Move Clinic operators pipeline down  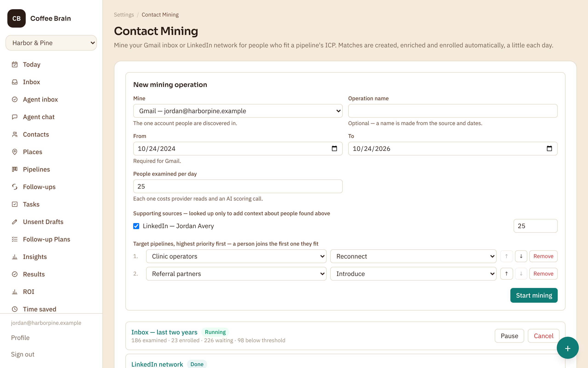pyautogui.click(x=521, y=256)
